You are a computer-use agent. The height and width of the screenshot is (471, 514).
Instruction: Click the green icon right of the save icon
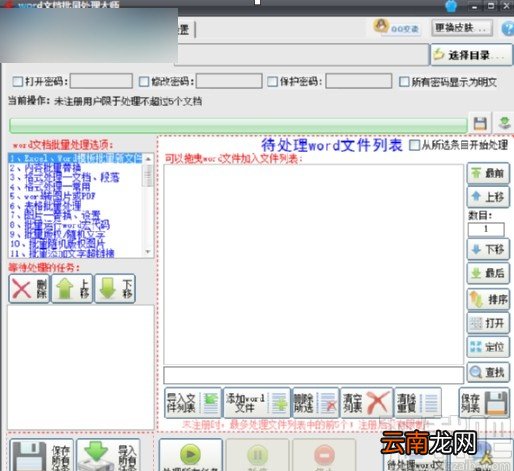pos(504,123)
